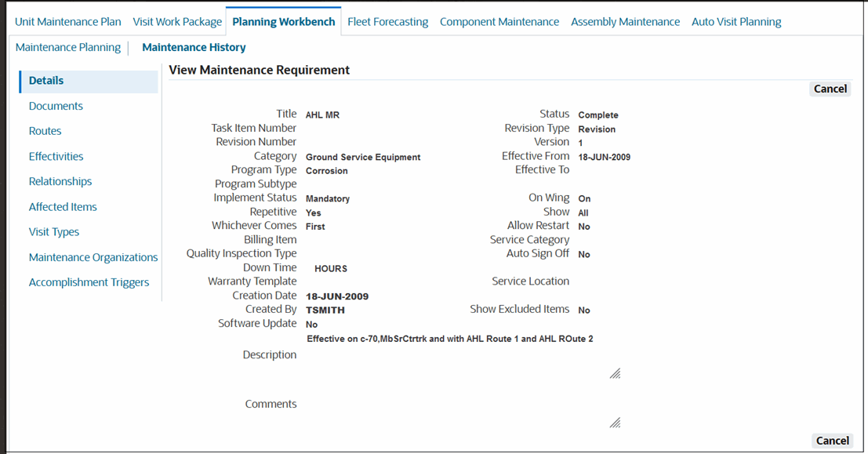Click the top Cancel button
The width and height of the screenshot is (868, 454).
[830, 89]
